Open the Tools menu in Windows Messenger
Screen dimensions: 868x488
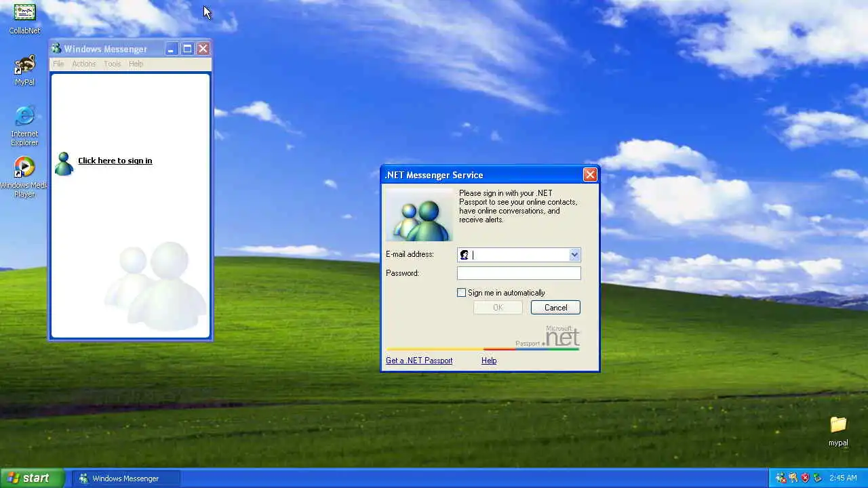(x=113, y=64)
